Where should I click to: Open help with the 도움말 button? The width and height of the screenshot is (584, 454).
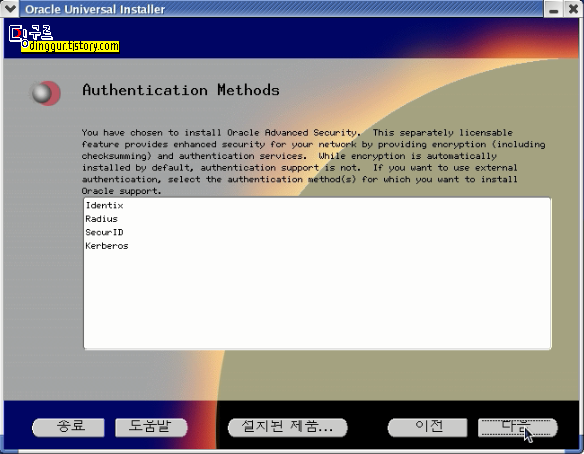(x=151, y=427)
